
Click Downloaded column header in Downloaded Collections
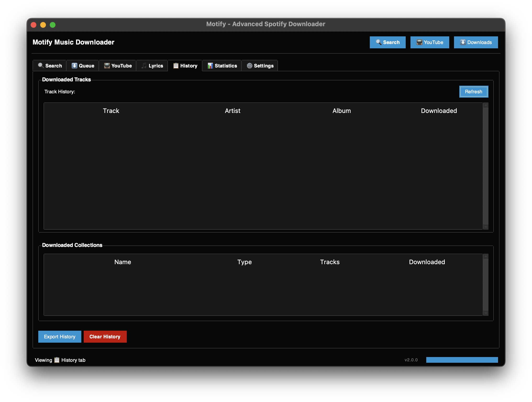[x=427, y=262]
